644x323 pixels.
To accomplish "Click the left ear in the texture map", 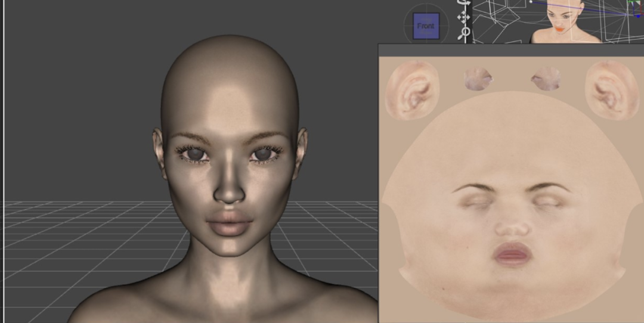I will click(412, 91).
